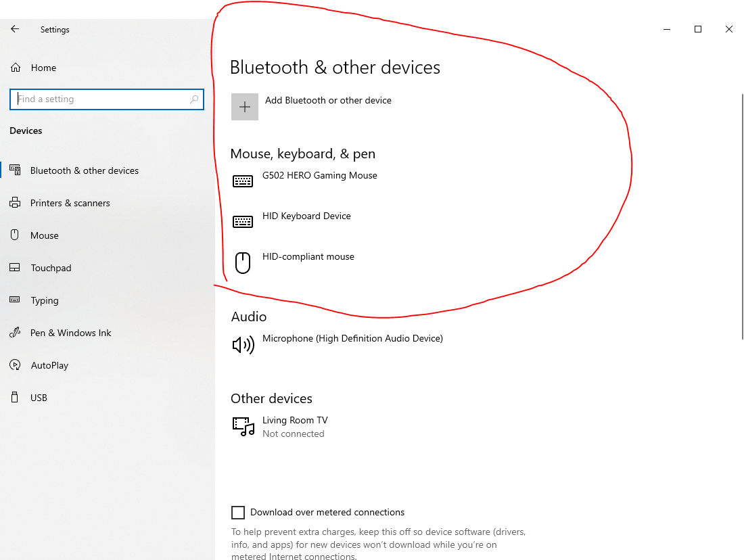Image resolution: width=744 pixels, height=560 pixels.
Task: Select Living Room TV device
Action: [x=295, y=420]
